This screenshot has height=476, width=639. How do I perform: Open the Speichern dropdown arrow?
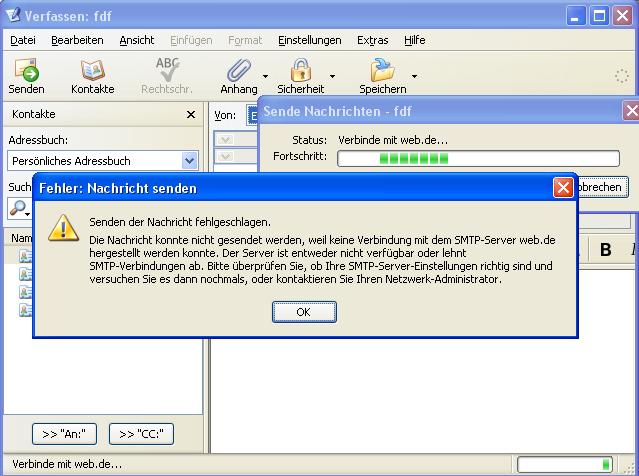coord(414,76)
